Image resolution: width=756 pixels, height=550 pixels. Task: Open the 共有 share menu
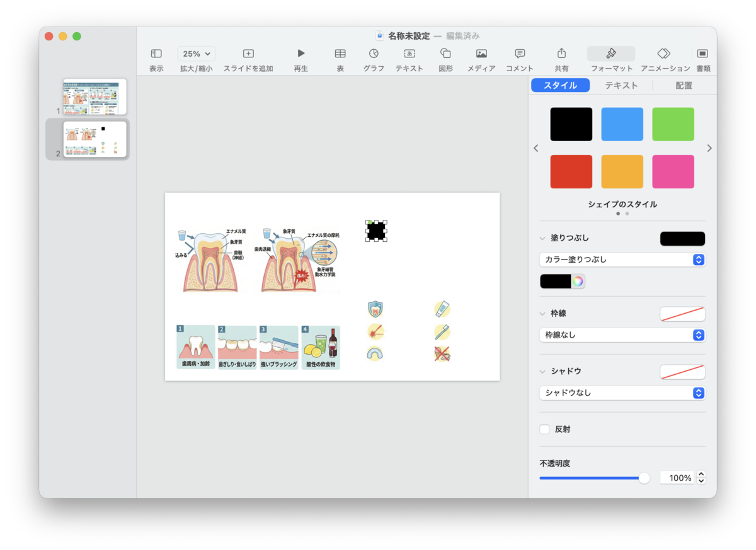point(562,54)
